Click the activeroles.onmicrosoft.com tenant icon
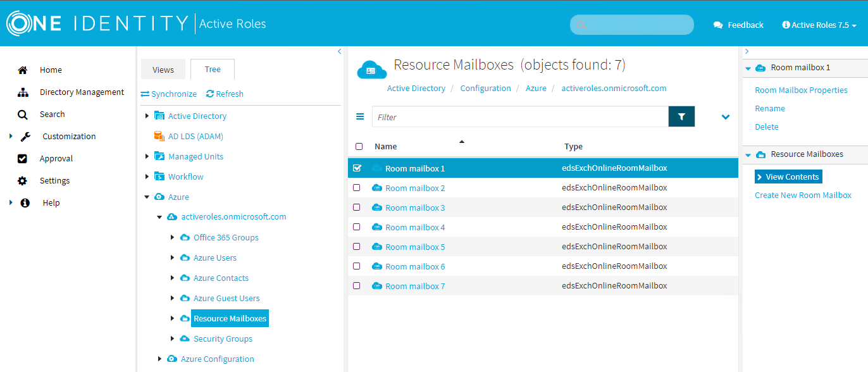 coord(172,217)
